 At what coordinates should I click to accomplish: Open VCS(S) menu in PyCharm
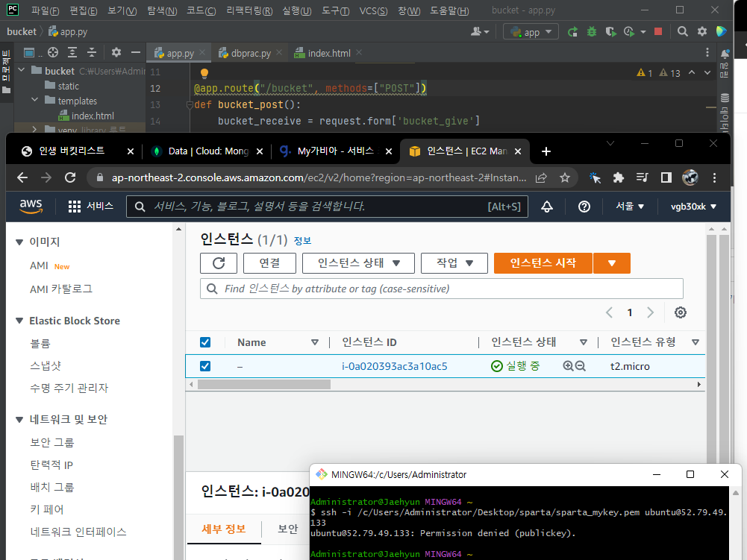(x=373, y=10)
